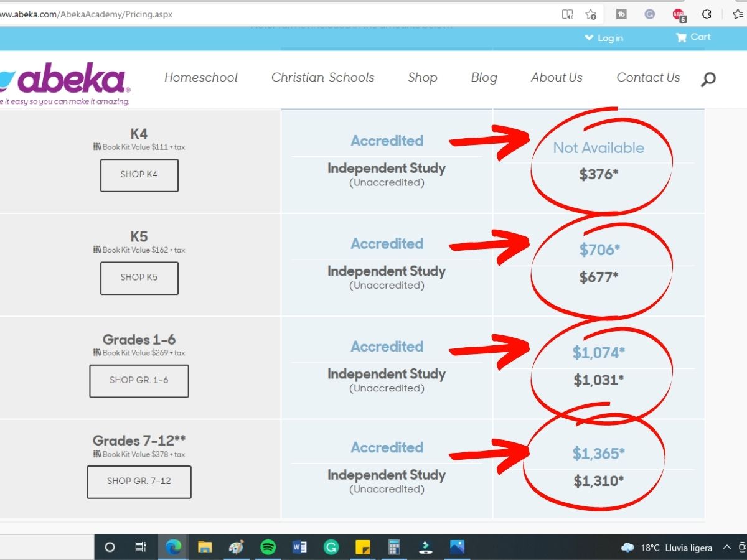Click the 'Not Available' text for K4
747x560 pixels.
coord(599,148)
